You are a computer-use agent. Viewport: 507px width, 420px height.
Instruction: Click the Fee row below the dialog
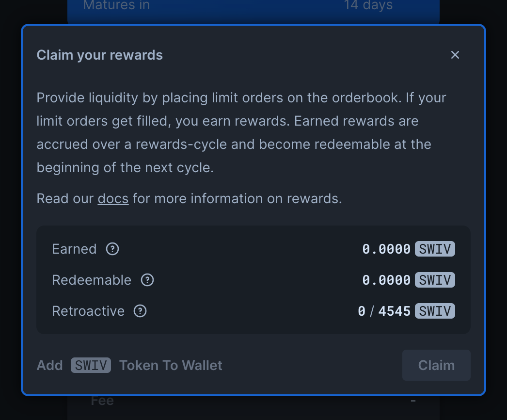tap(253, 401)
